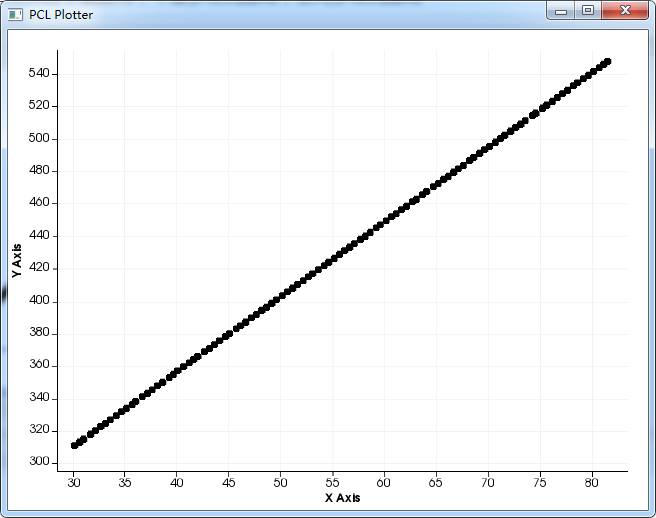Click the PCL Plotter window icon
Image resolution: width=656 pixels, height=518 pixels.
(x=15, y=15)
